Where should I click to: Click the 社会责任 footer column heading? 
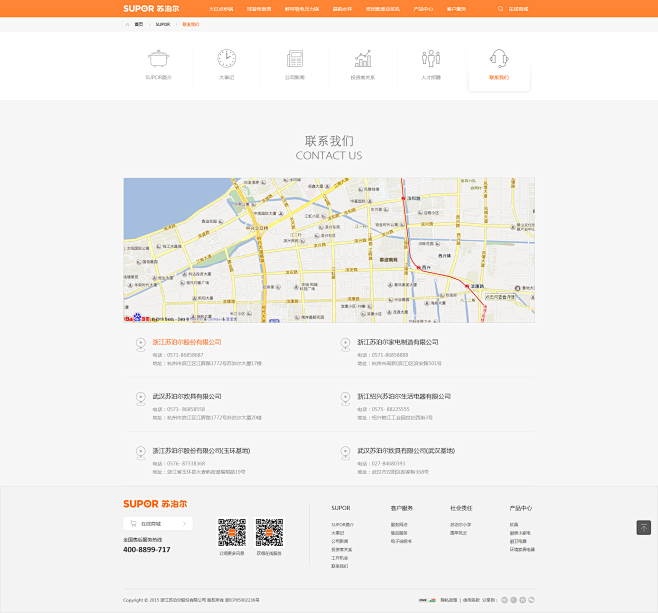click(461, 508)
